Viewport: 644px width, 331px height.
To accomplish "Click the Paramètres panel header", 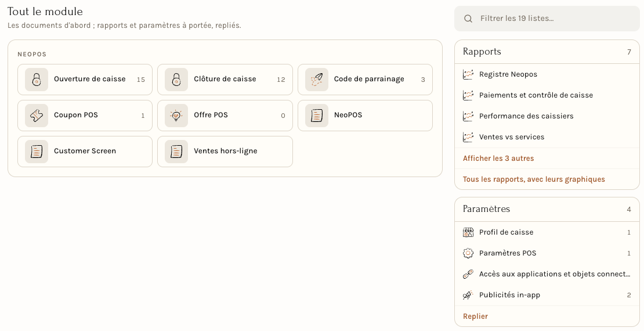I will click(547, 209).
